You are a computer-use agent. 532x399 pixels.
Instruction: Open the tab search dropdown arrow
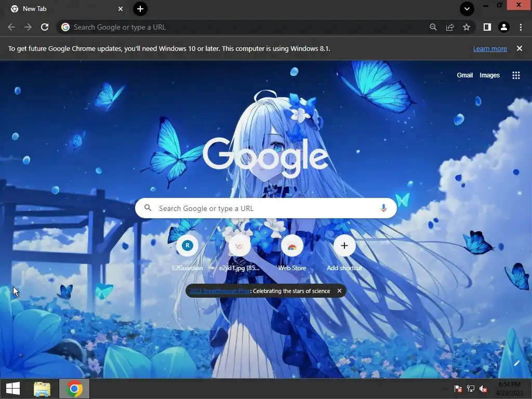pos(467,9)
